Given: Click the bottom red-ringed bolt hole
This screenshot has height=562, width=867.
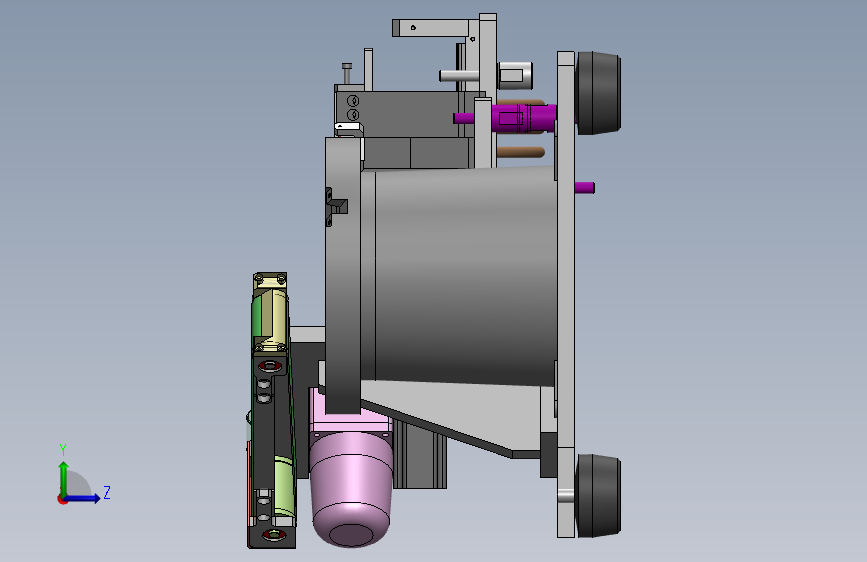Looking at the screenshot, I should coord(274,534).
